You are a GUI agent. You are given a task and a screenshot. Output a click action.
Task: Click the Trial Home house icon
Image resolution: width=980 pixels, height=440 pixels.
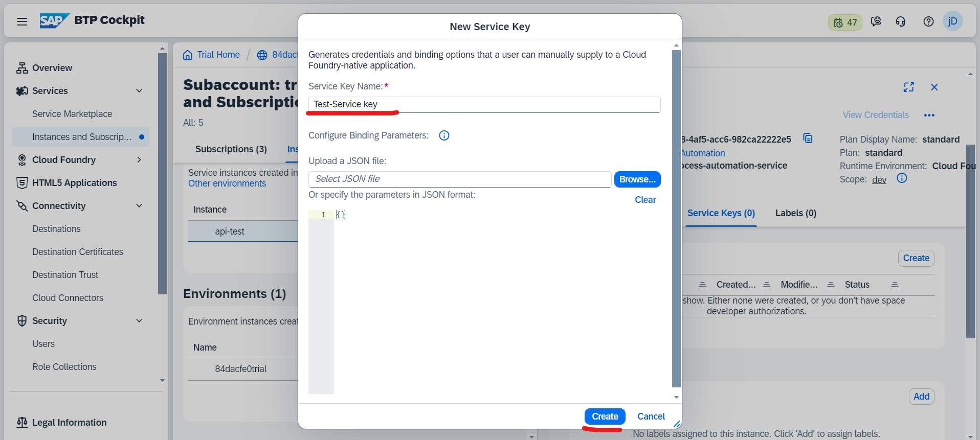(188, 55)
